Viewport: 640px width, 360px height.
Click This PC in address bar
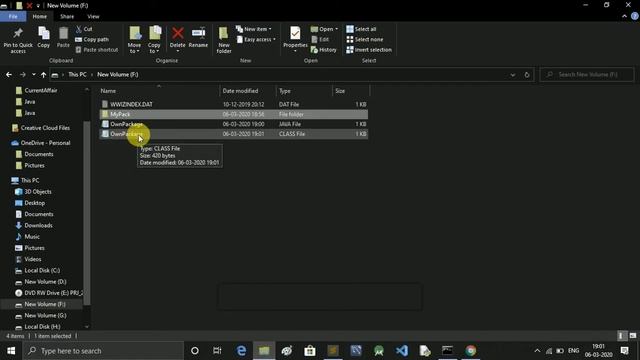77,75
